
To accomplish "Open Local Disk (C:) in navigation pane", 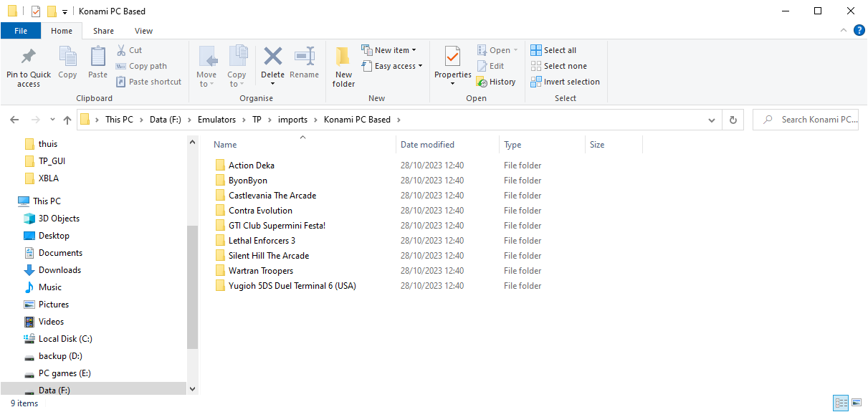I will (65, 339).
